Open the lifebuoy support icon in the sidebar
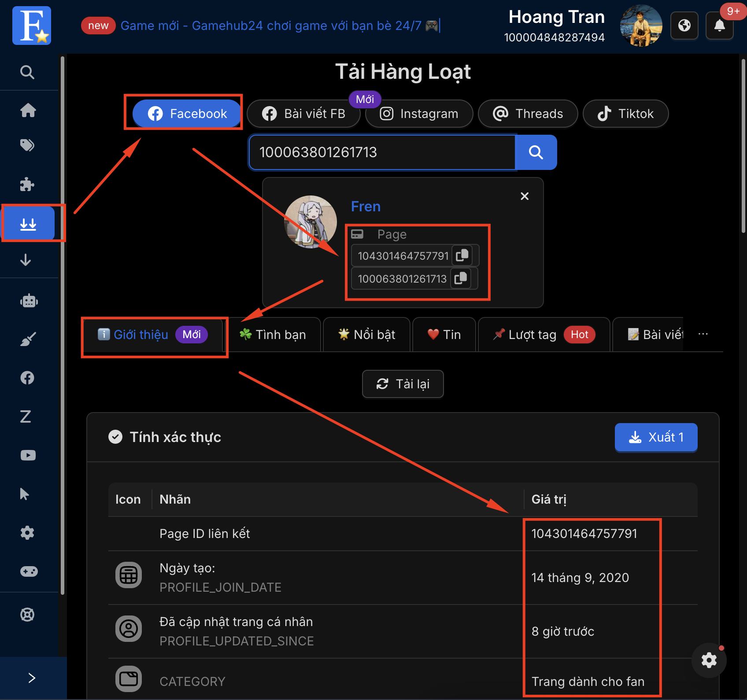 click(x=27, y=614)
